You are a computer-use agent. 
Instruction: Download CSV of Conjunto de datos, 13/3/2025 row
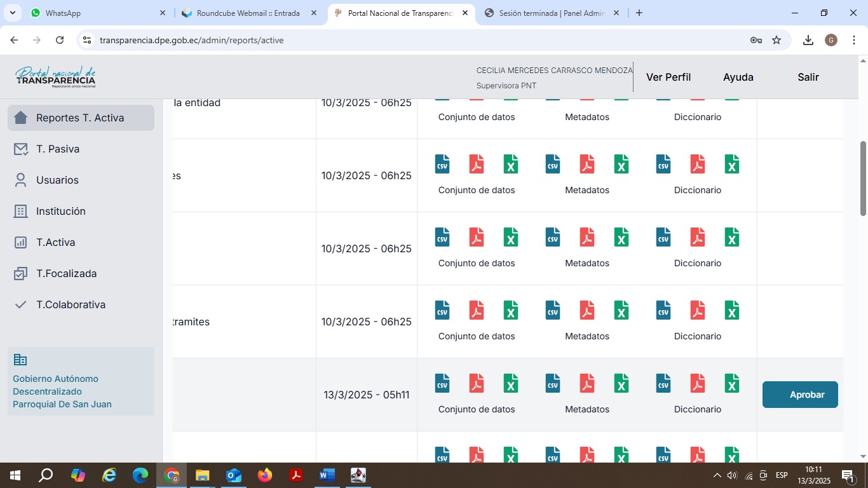[x=442, y=383]
